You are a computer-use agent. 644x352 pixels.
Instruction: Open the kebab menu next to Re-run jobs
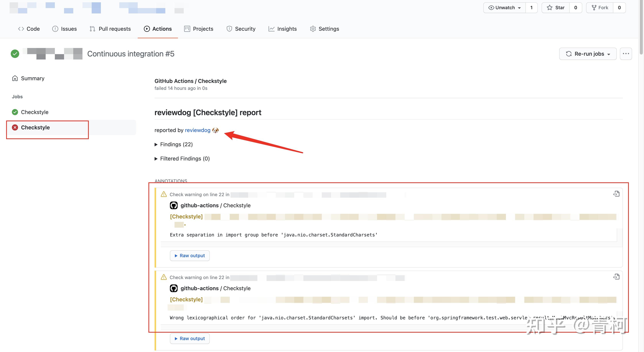(626, 54)
